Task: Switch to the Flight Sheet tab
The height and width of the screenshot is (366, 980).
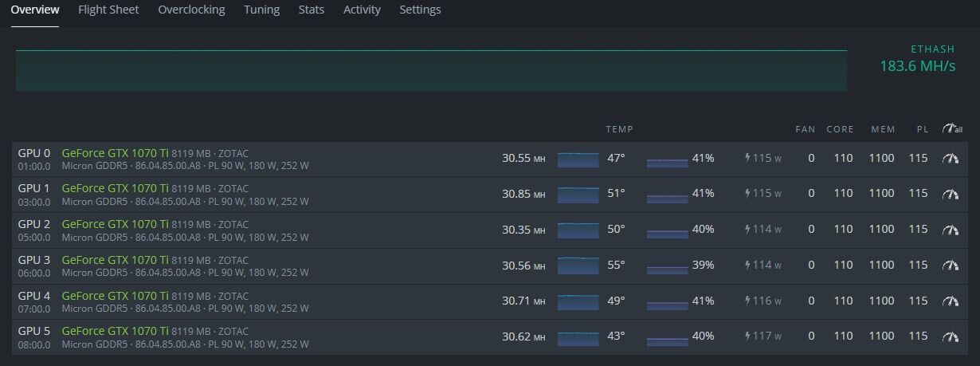Action: pos(108,10)
